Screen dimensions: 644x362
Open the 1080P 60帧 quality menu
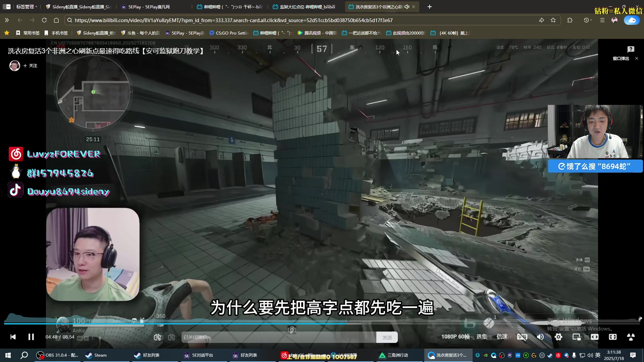coord(455,337)
